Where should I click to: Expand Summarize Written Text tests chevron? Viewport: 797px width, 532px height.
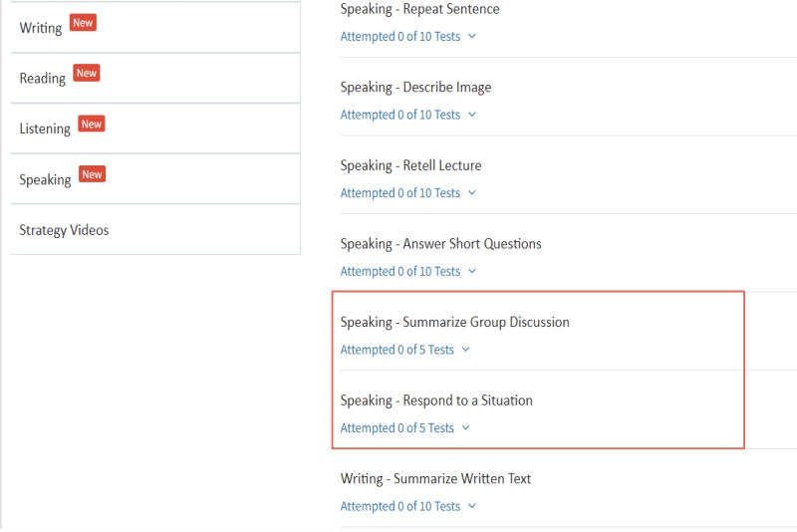pyautogui.click(x=472, y=506)
